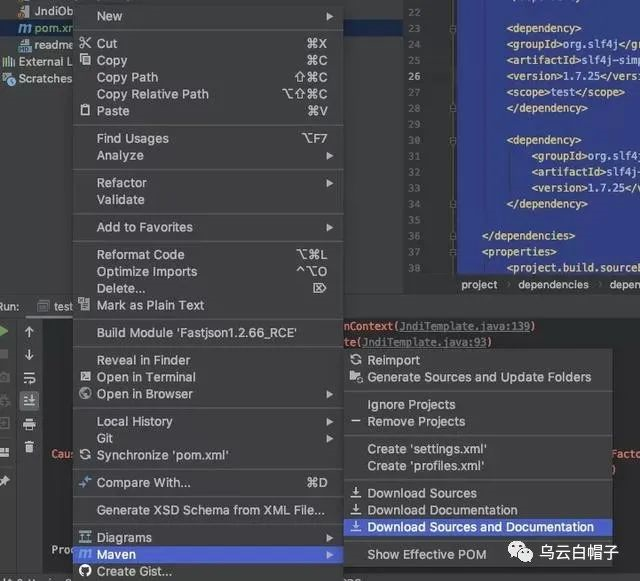Click the External Libraries icon
This screenshot has width=640, height=581.
point(9,62)
